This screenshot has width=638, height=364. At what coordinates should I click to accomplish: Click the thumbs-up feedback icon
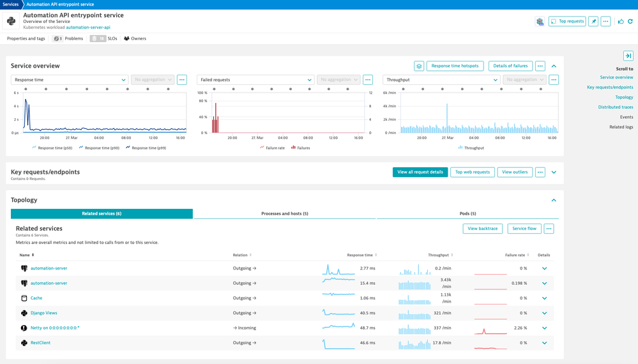[621, 21]
